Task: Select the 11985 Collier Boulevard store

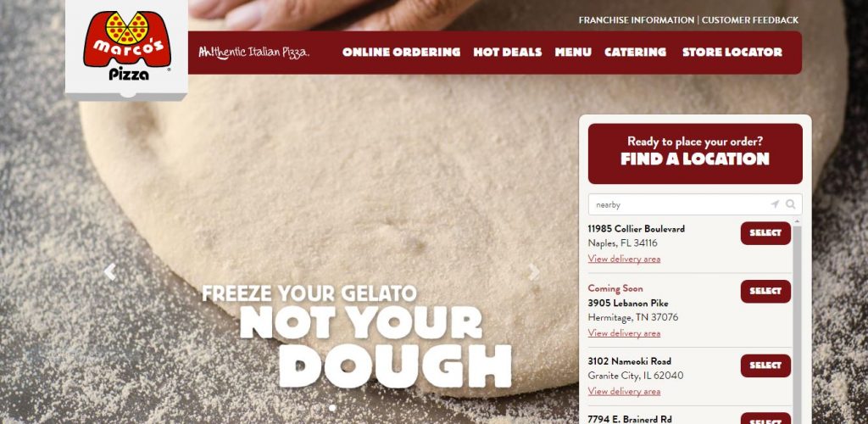Action: coord(765,233)
